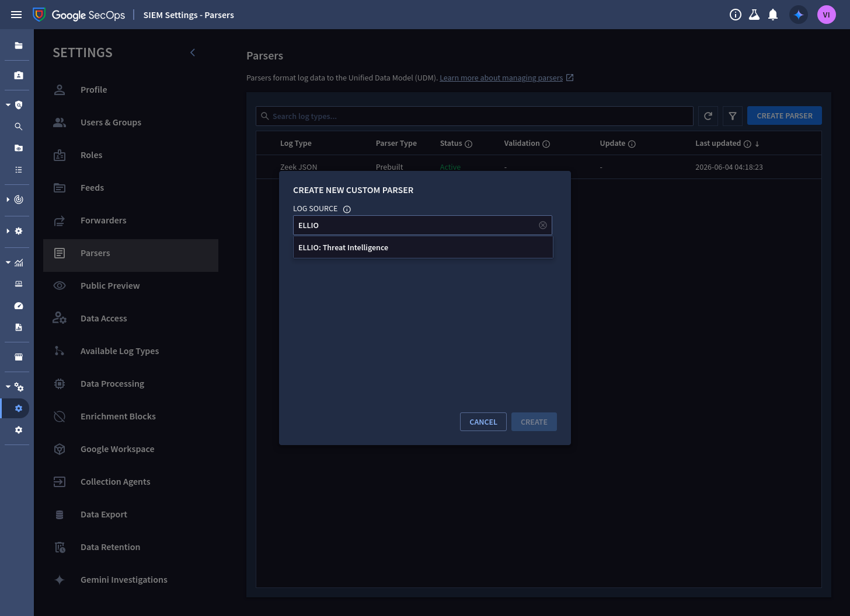The width and height of the screenshot is (850, 616).
Task: Open Enrichment Blocks settings
Action: tap(131, 416)
